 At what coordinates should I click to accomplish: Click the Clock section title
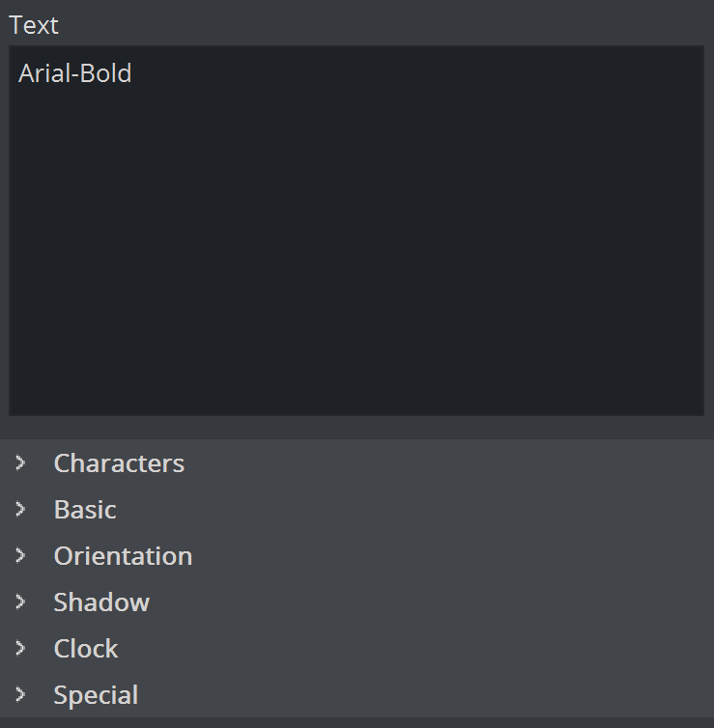(86, 649)
